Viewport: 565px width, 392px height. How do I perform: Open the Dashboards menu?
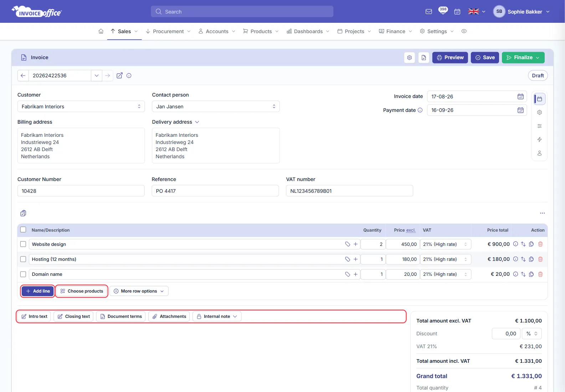pos(308,31)
